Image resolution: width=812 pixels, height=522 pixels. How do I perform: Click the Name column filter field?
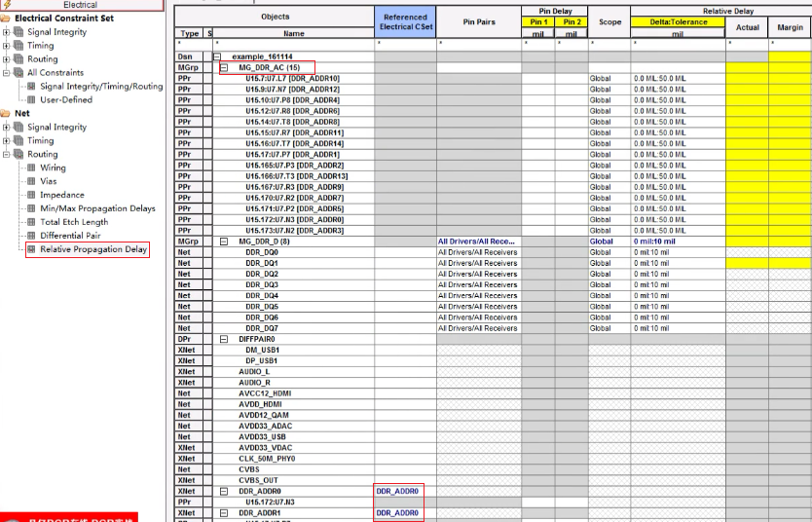point(293,44)
